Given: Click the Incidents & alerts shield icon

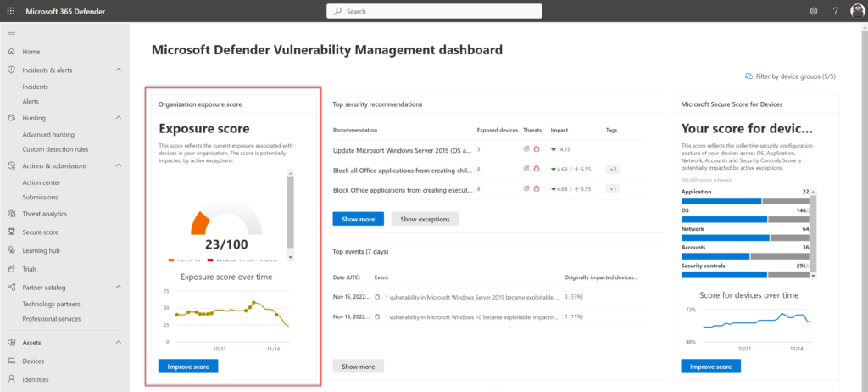Looking at the screenshot, I should [x=11, y=70].
